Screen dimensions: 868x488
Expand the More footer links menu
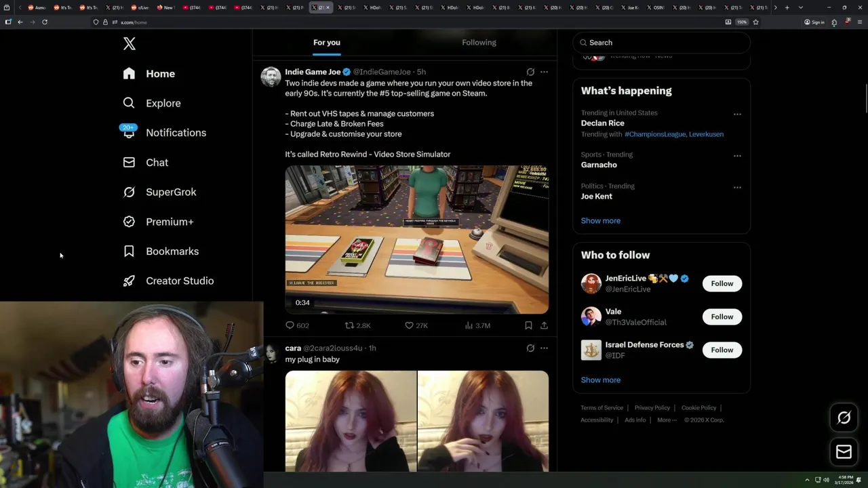[x=667, y=420]
